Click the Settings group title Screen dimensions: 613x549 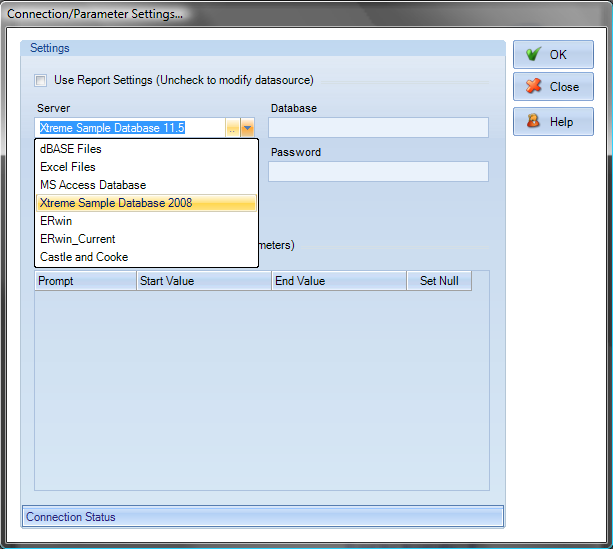50,48
